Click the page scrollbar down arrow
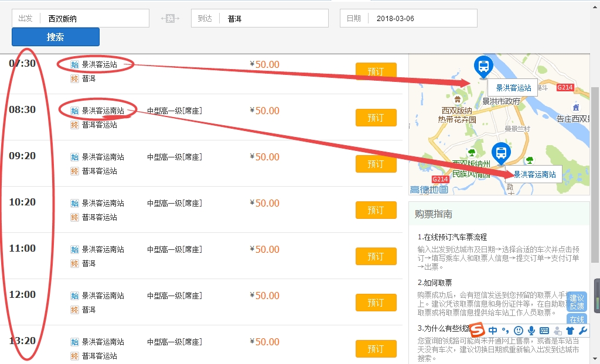This screenshot has height=364, width=600. click(595, 359)
